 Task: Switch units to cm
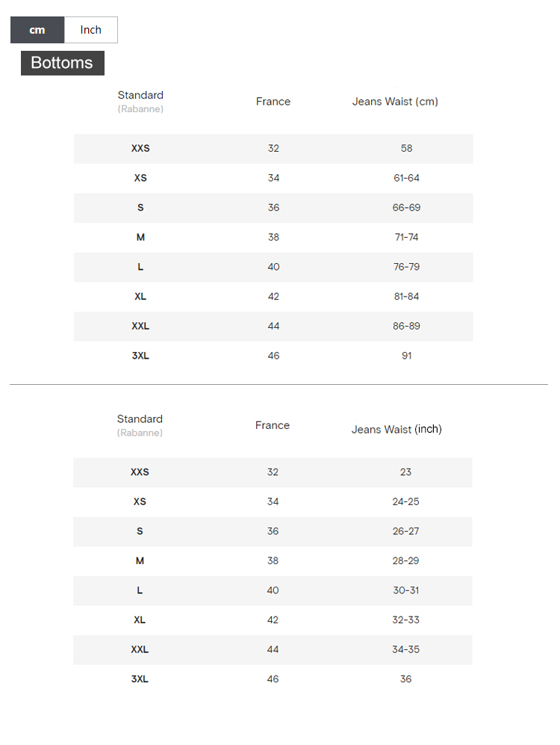37,30
